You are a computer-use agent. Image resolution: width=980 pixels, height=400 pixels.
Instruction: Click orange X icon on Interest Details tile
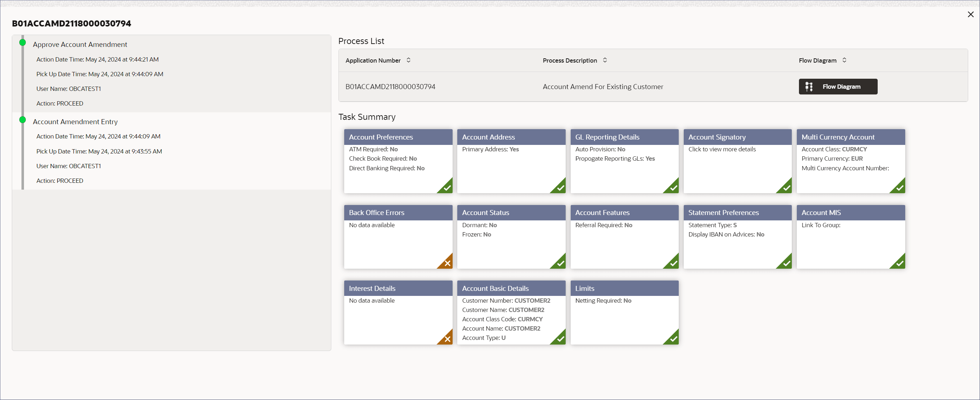click(x=447, y=339)
